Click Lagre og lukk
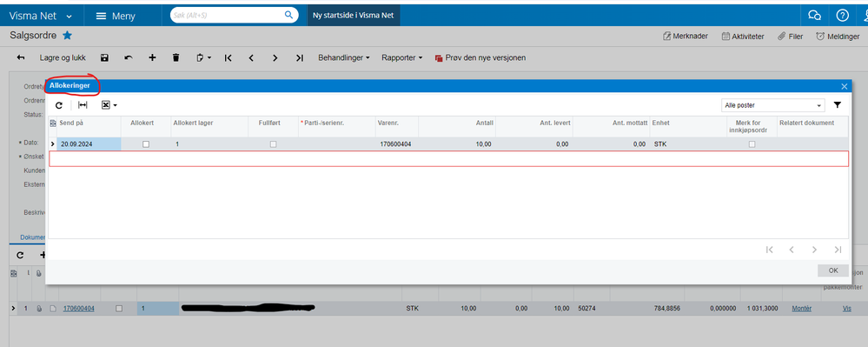 pos(63,57)
